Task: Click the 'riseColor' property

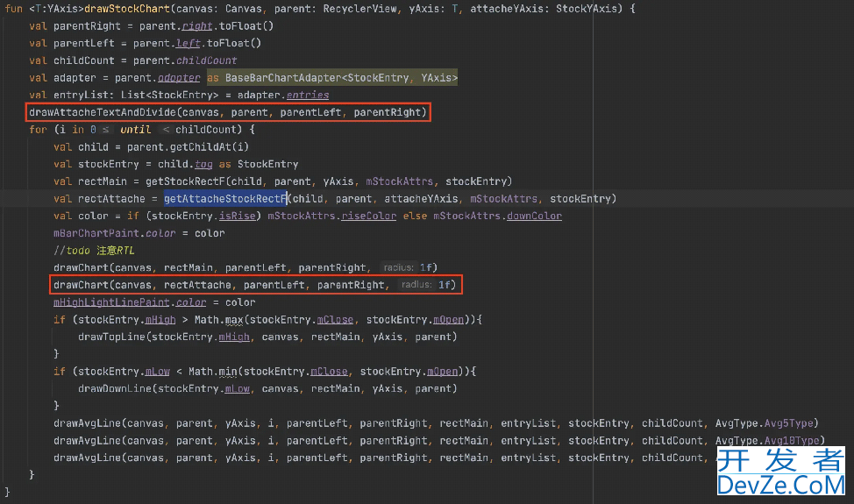Action: coord(369,217)
